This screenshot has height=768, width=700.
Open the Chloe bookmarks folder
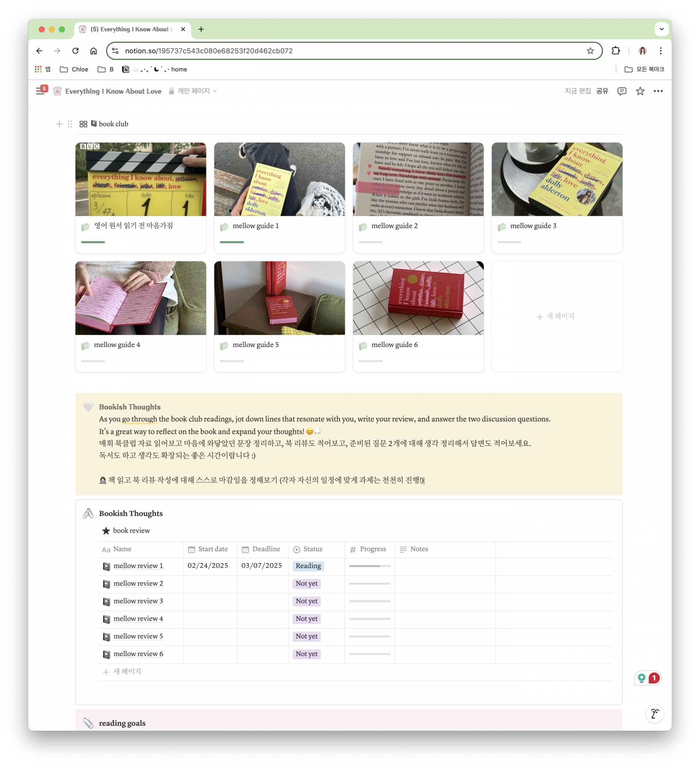(x=74, y=69)
